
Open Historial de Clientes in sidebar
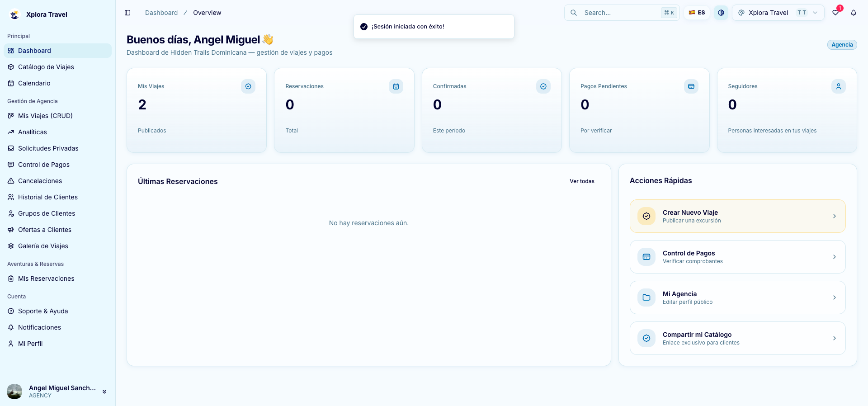[x=57, y=197]
